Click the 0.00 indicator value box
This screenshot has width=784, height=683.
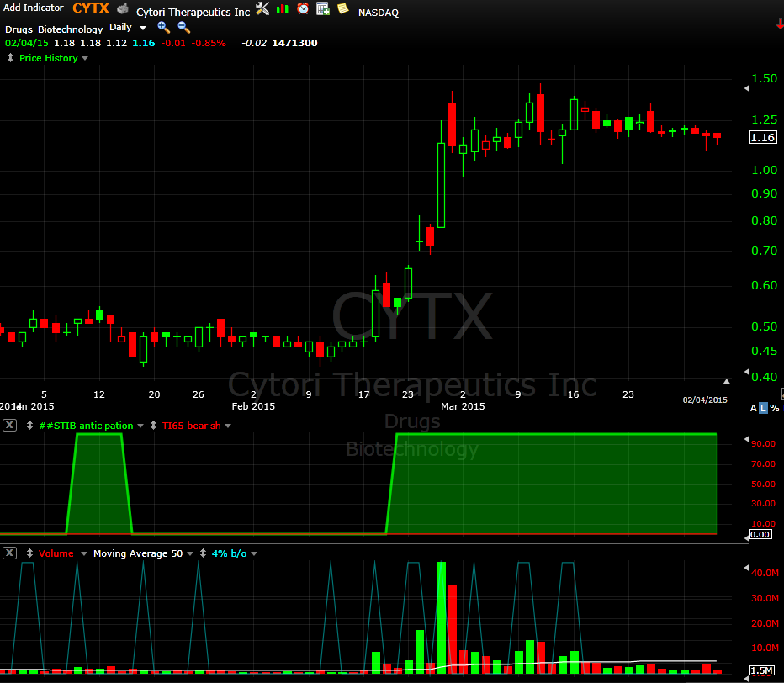(760, 534)
